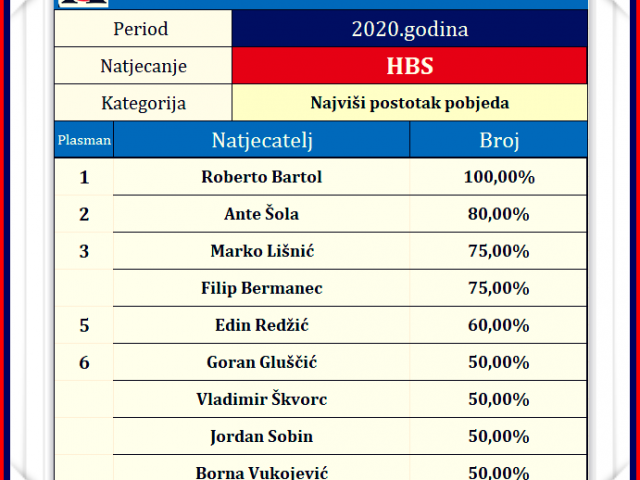Click the logo icon at top left
Screen dimensions: 640x480
[x=84, y=3]
